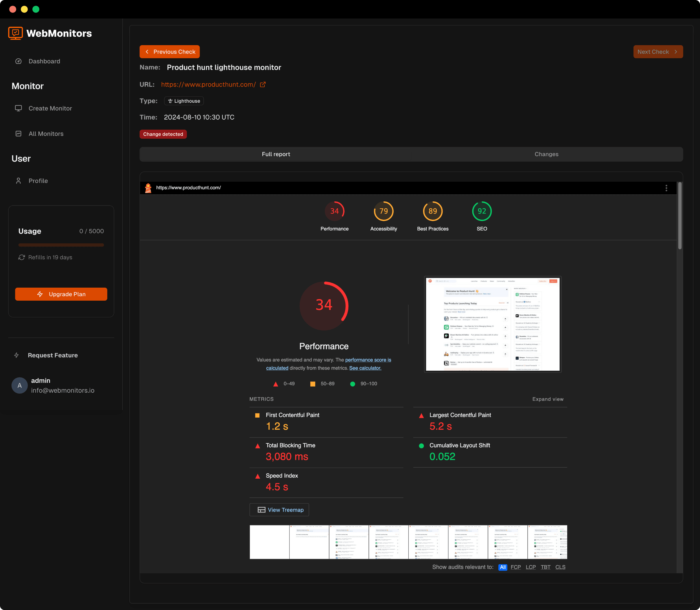Click the Lighthouse type badge
This screenshot has height=610, width=700.
coord(184,101)
